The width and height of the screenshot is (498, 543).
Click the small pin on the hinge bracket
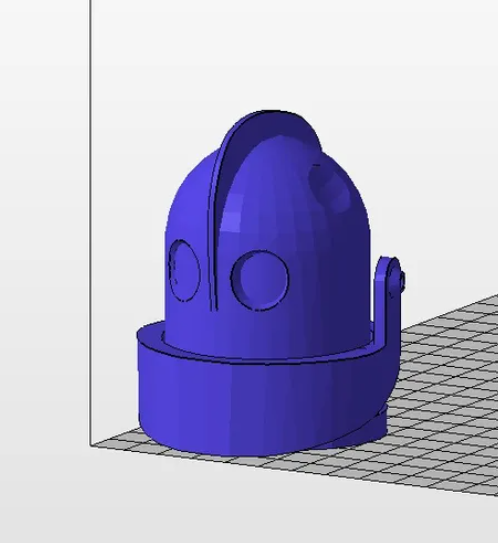coord(402,280)
